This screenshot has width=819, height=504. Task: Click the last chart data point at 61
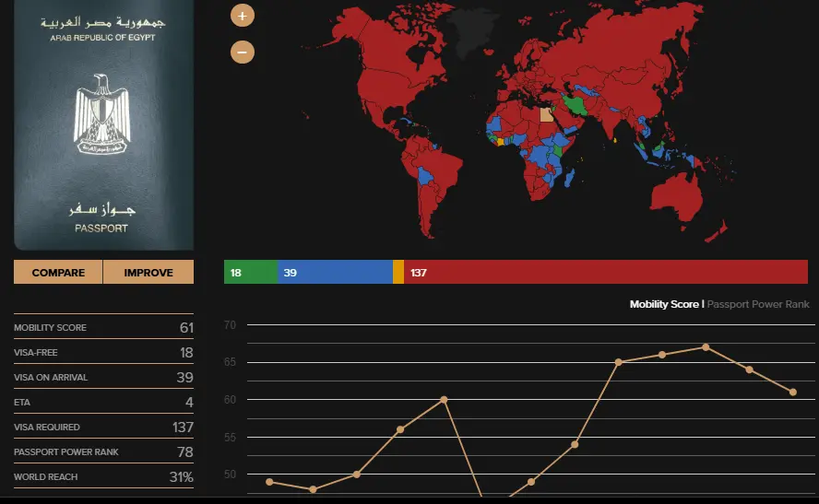[x=792, y=393]
